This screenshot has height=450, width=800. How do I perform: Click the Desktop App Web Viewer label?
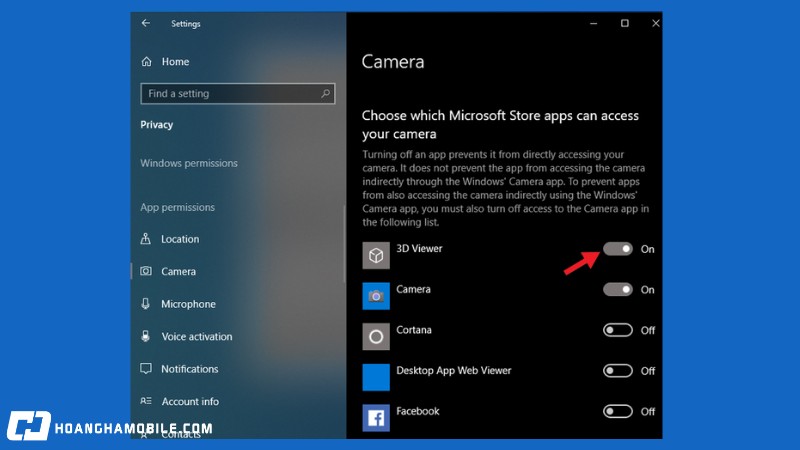454,370
